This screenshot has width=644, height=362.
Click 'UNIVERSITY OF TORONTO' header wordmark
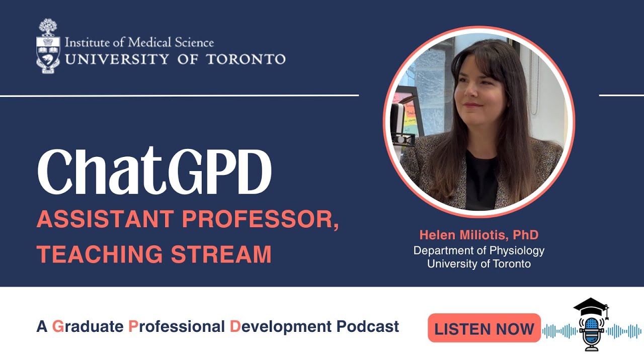point(175,59)
